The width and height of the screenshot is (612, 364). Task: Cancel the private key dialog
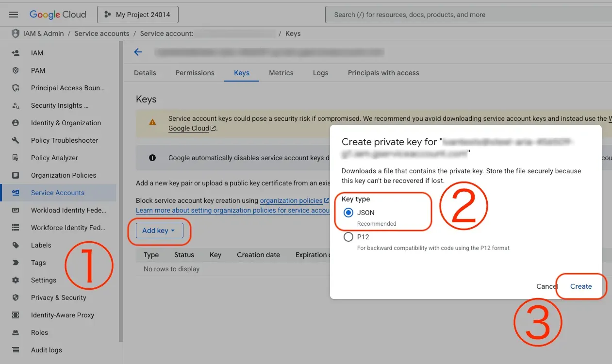click(x=546, y=286)
